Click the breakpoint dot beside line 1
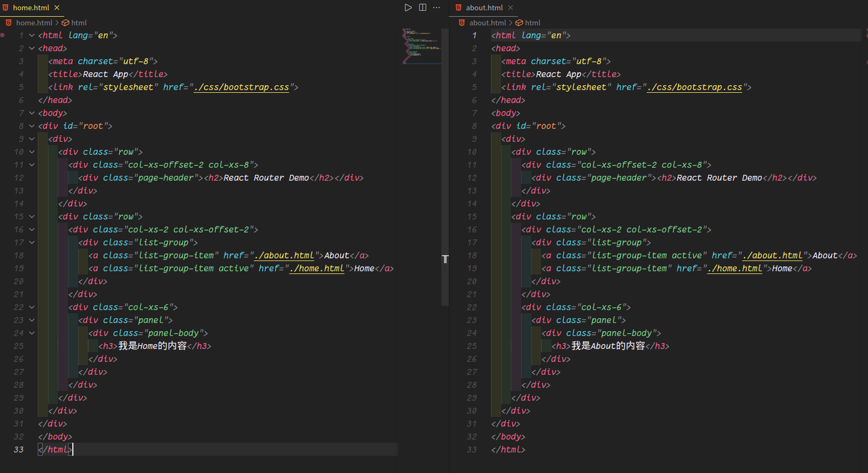868x473 pixels. [3, 35]
